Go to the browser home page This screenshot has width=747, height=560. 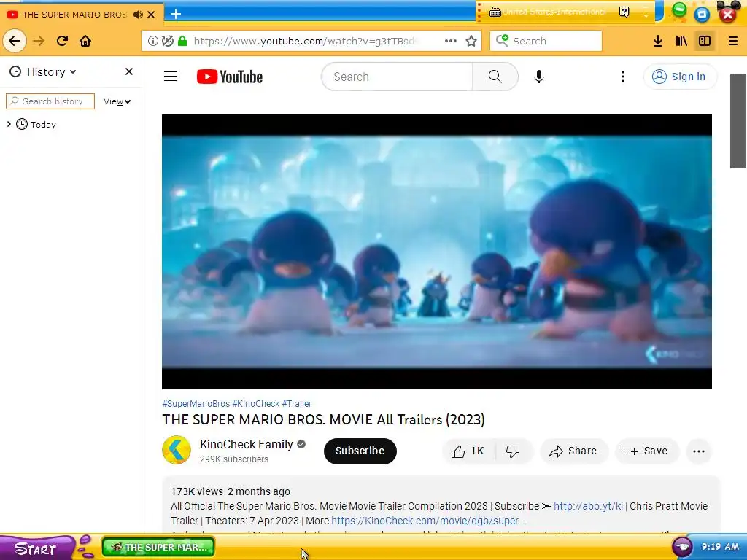(85, 41)
